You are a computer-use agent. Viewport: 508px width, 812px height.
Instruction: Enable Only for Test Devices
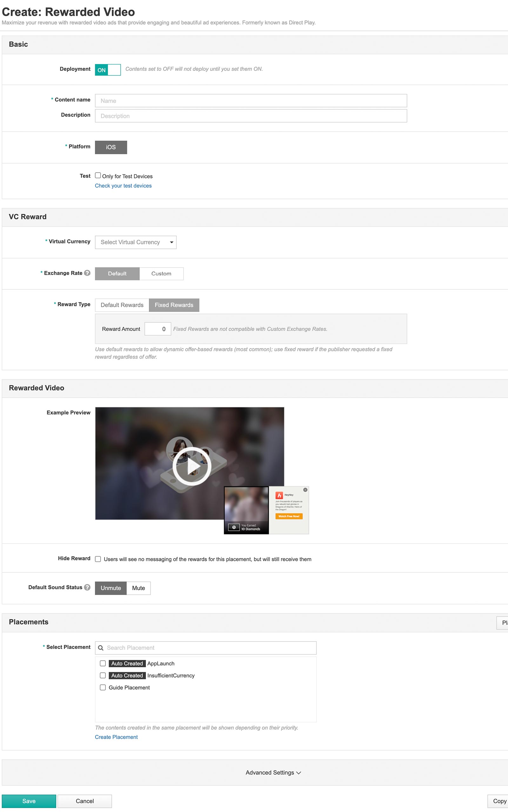click(98, 175)
